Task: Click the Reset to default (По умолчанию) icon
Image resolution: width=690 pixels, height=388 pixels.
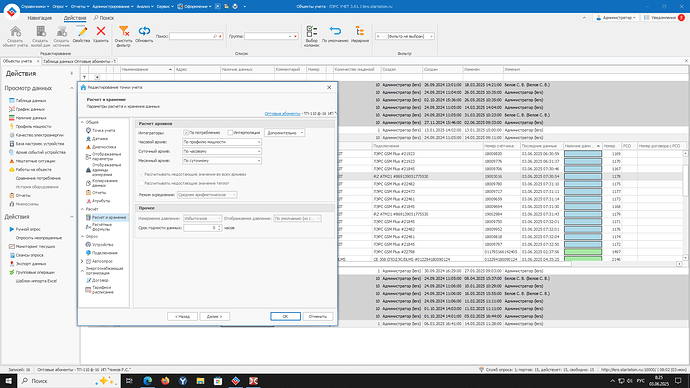Action: tap(335, 31)
